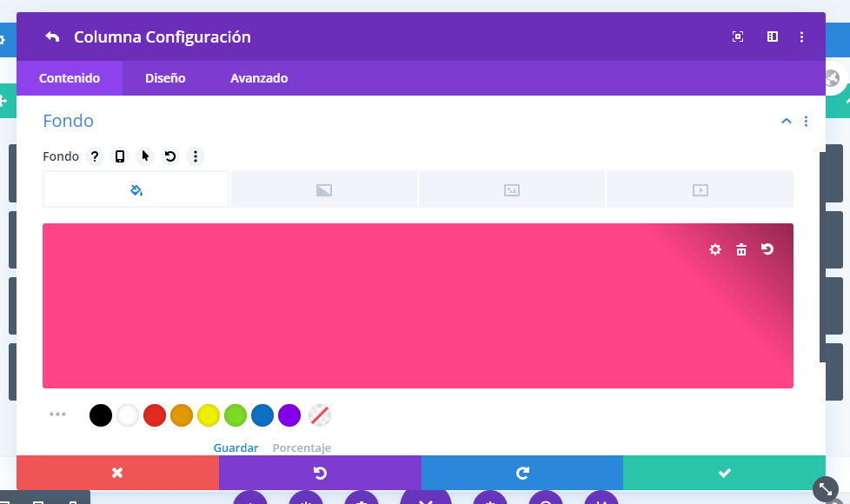
Task: Switch to the Contenido tab
Action: [70, 78]
